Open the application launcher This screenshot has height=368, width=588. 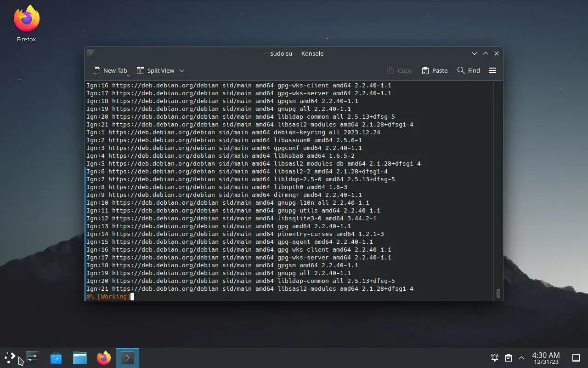(x=10, y=358)
